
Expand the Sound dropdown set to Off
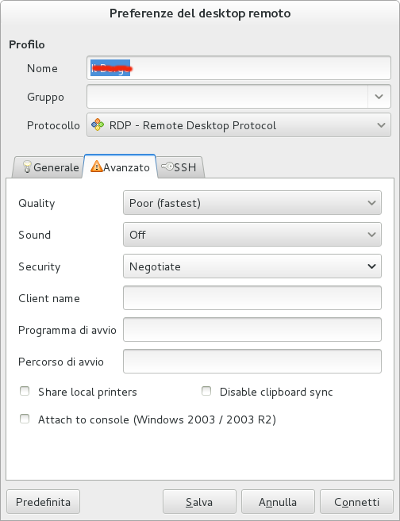pos(252,235)
